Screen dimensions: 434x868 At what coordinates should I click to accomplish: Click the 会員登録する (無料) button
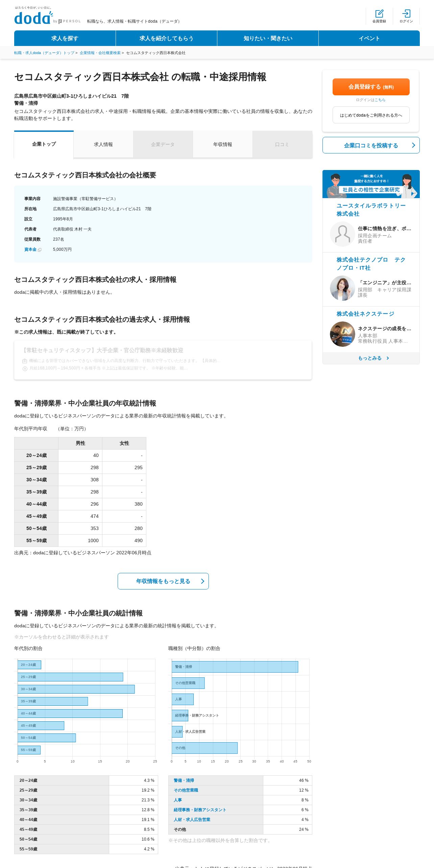click(371, 87)
